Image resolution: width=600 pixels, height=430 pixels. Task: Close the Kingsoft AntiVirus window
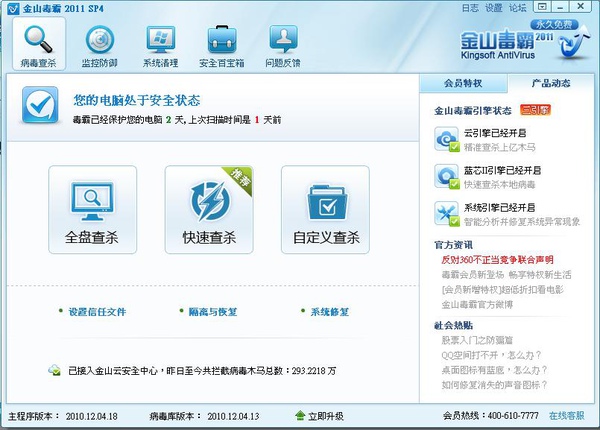tap(581, 7)
